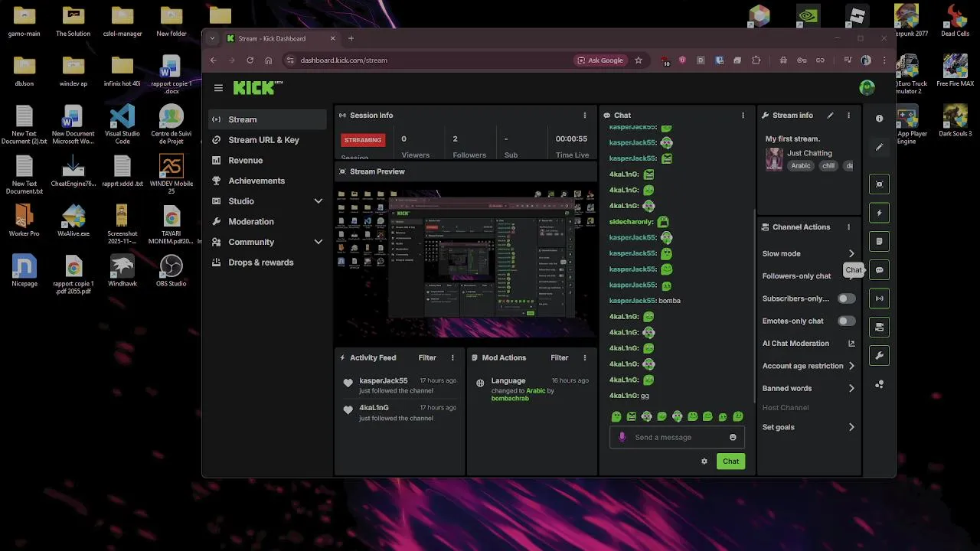Open the info panel icon in right rail
The height and width of the screenshot is (551, 980).
(x=879, y=119)
